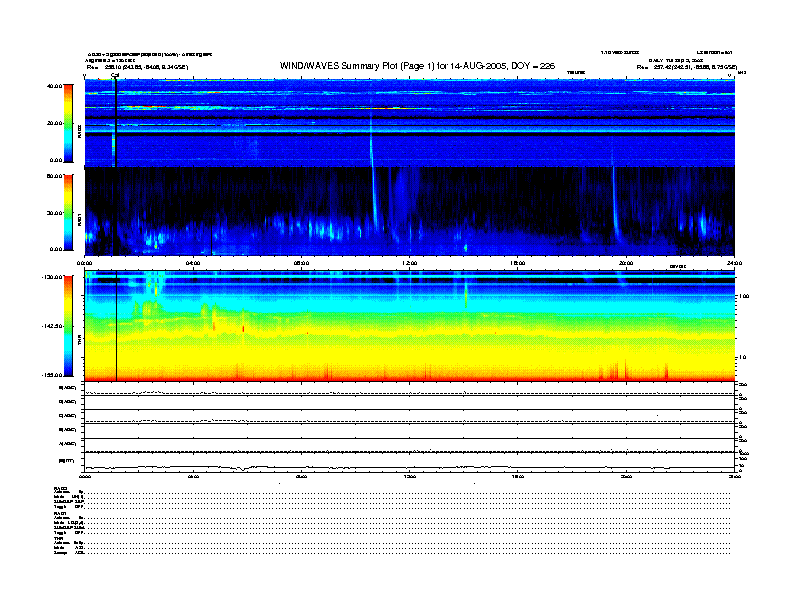Click the Cal marker above the RAD2 panel

(x=115, y=76)
